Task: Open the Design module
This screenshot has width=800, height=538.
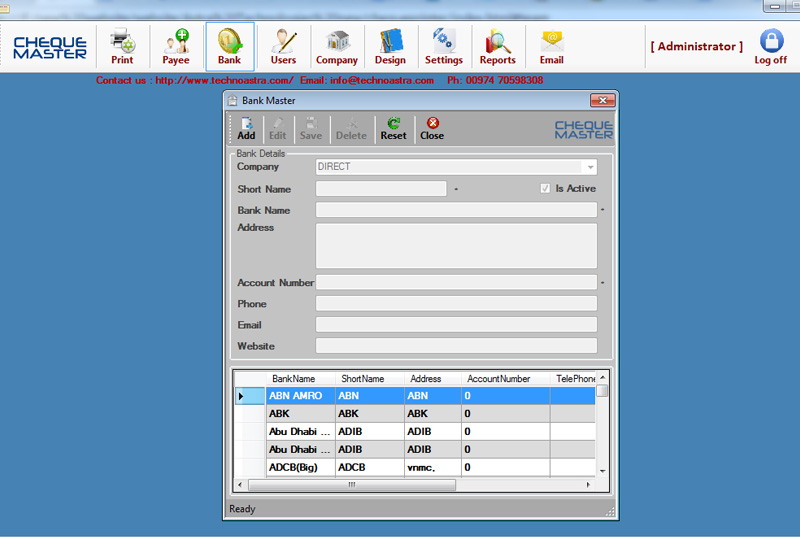Action: pyautogui.click(x=390, y=46)
